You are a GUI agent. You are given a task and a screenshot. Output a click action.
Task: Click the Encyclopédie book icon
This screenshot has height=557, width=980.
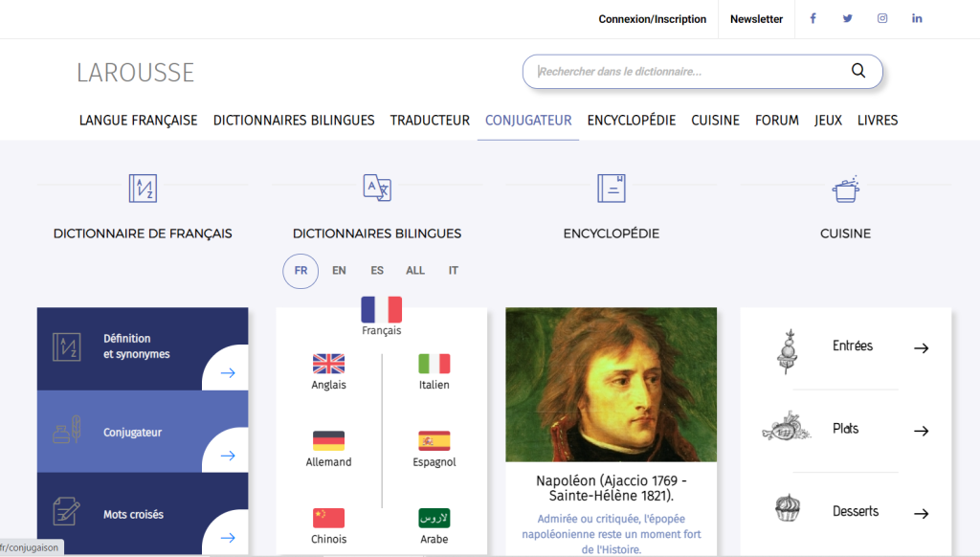(x=612, y=188)
